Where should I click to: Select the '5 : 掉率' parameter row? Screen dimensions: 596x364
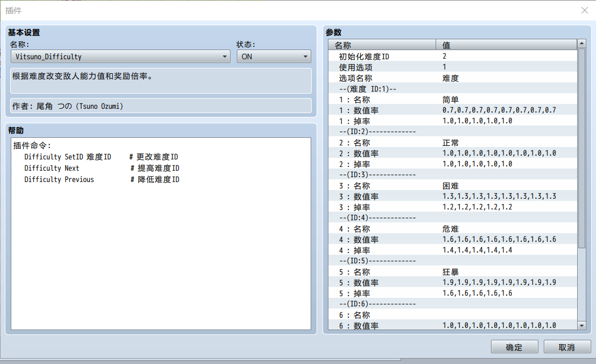pyautogui.click(x=453, y=293)
